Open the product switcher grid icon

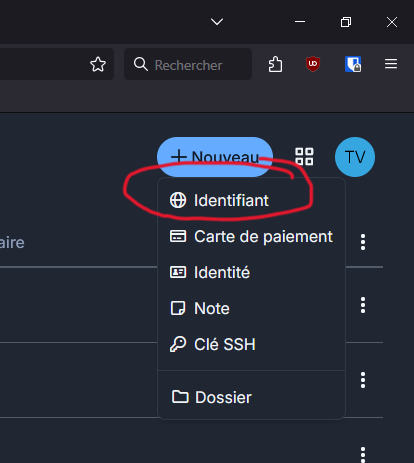click(x=304, y=157)
